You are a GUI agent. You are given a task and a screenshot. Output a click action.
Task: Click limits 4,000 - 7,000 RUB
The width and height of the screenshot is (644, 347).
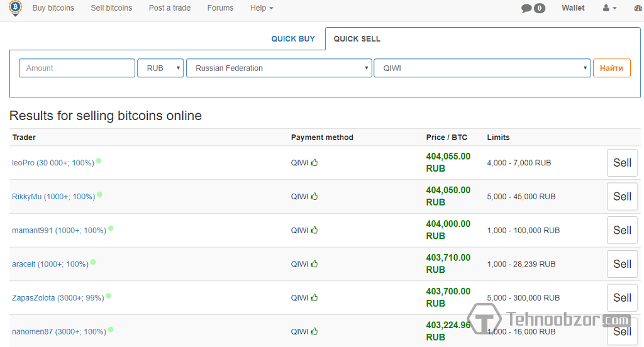click(x=519, y=163)
